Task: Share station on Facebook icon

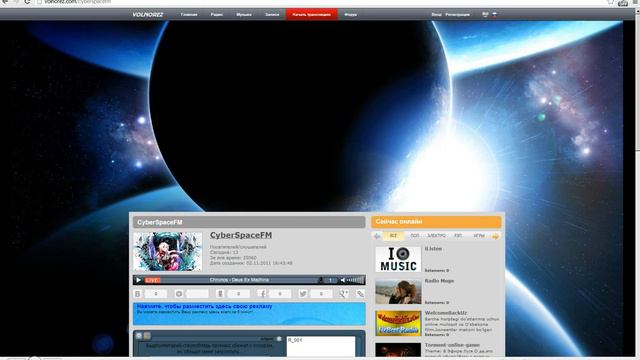Action: [x=262, y=293]
